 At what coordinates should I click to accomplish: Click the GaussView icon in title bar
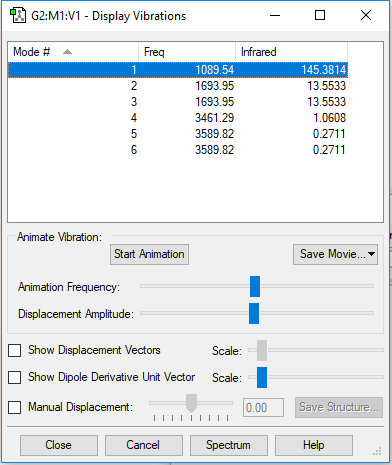(x=18, y=16)
